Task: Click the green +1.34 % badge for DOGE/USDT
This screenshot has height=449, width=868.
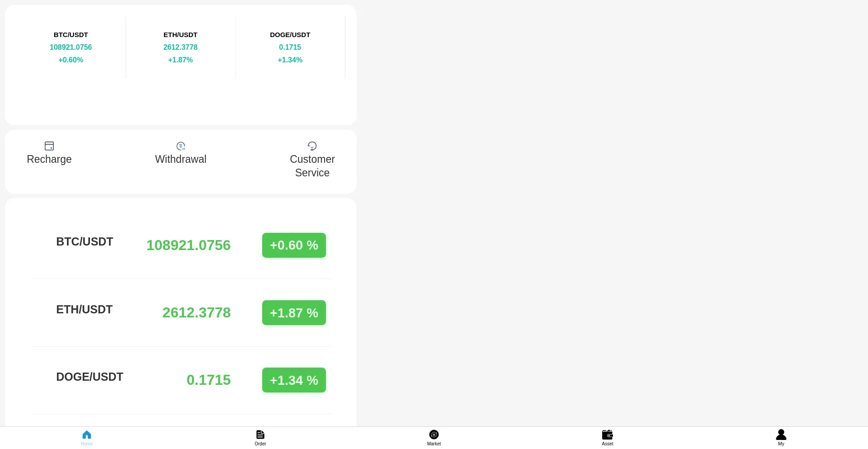Action: [293, 380]
